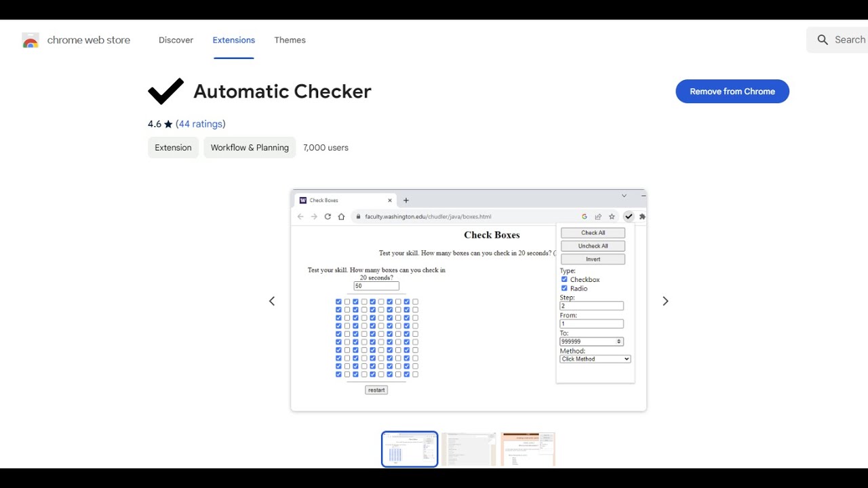Open the Discover tab
This screenshot has width=868, height=488.
click(x=176, y=40)
